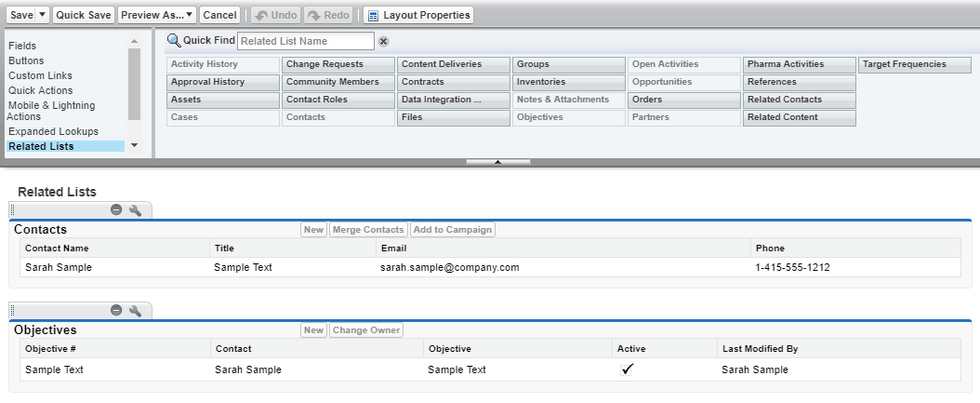This screenshot has height=403, width=980.
Task: Clear the Quick Find search box
Action: (383, 41)
